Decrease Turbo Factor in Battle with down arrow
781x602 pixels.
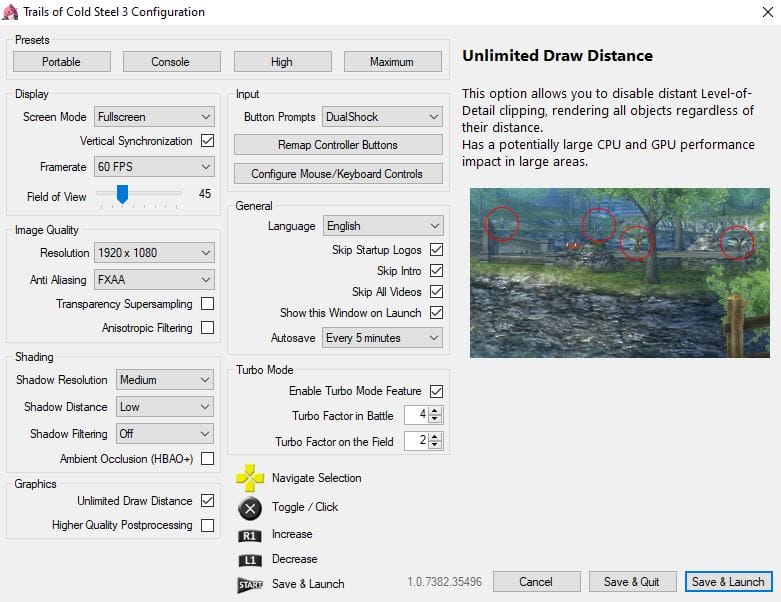point(435,418)
